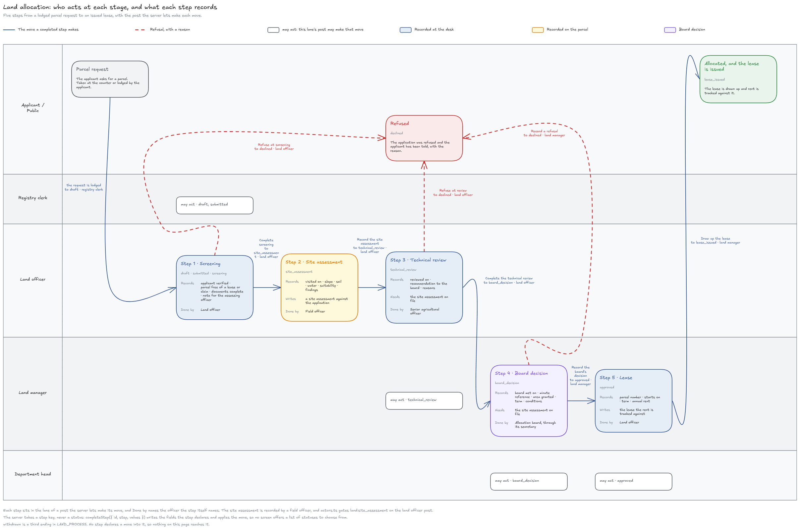Screen dimensions: 800x532
Task: Click the 'Land officer' lane label
Action: click(32, 279)
